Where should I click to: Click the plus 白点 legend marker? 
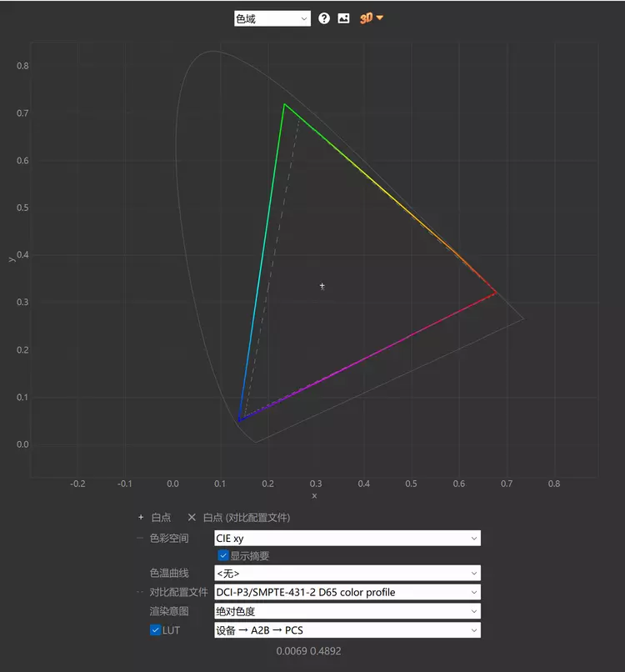coord(141,518)
